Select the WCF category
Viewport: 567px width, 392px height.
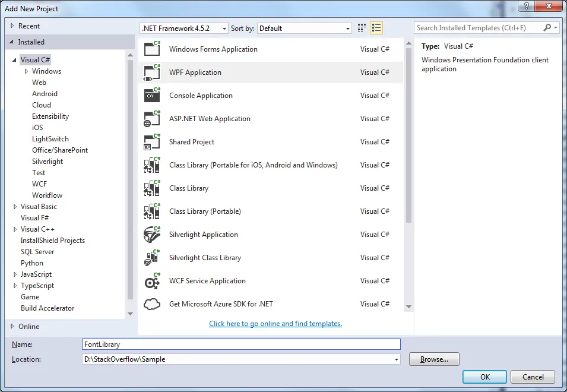pos(39,184)
